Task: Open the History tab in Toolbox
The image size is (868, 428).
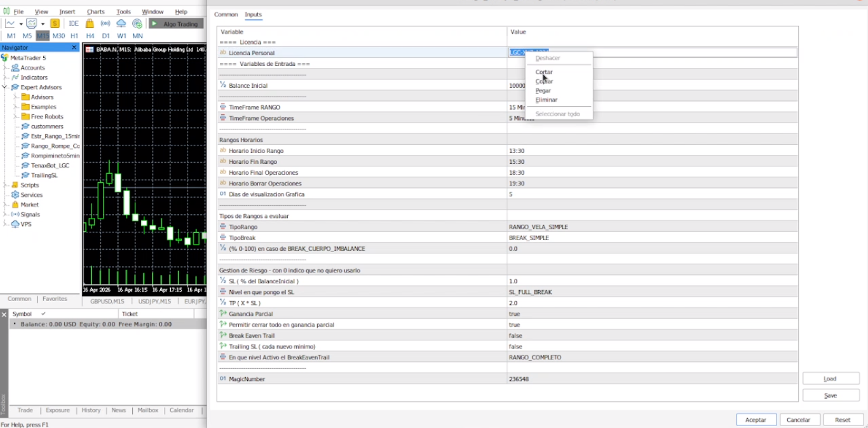Action: [x=91, y=410]
